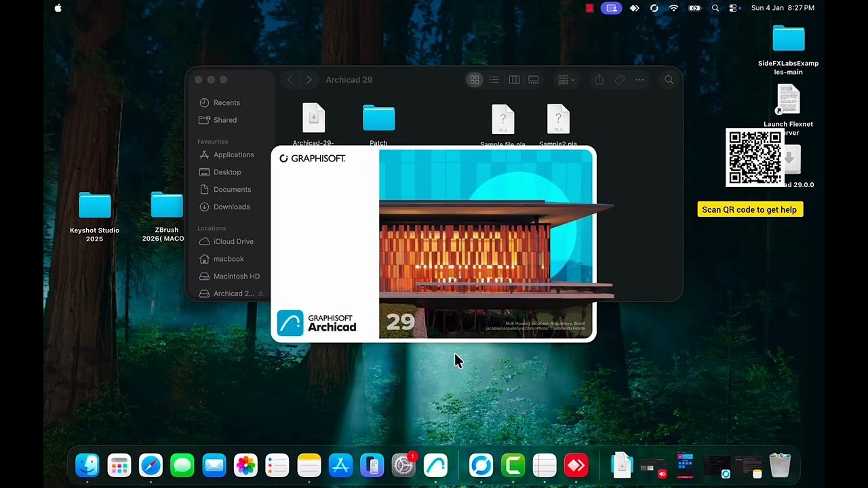This screenshot has width=868, height=488.
Task: Open Downloads in Finder sidebar
Action: tap(231, 207)
